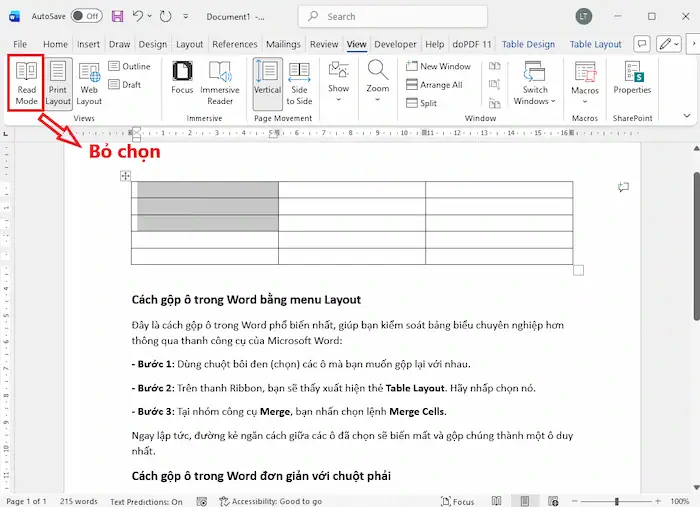
Task: Open Accessibility: Good to go checker
Action: point(271,501)
